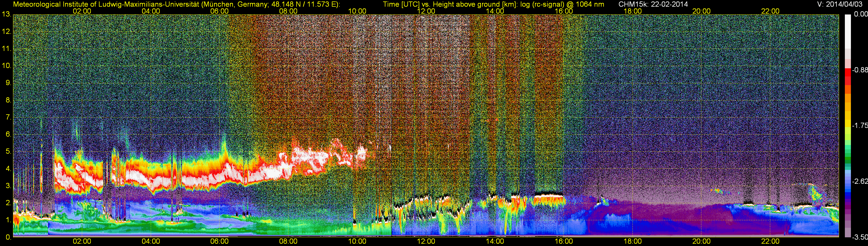Click the 14:00 label on the top axis
This screenshot has height=246, width=868.
point(495,11)
